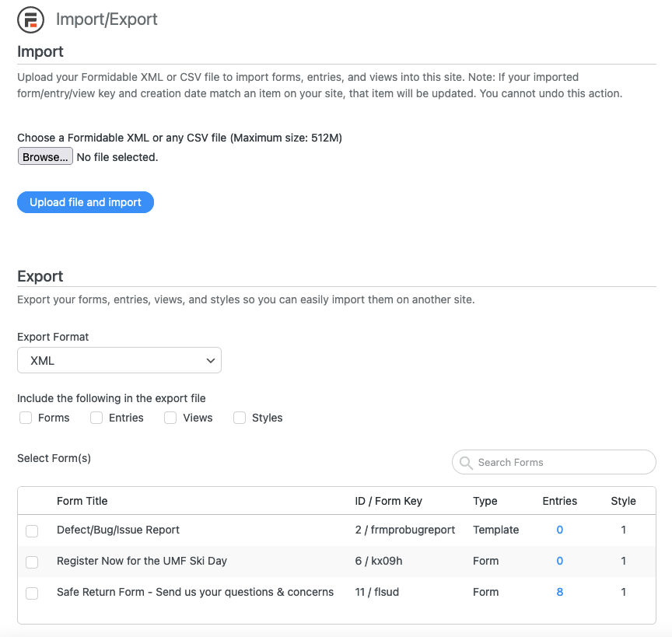Click the form key 2 / frmprobugreport
This screenshot has width=672, height=637.
[x=405, y=530]
